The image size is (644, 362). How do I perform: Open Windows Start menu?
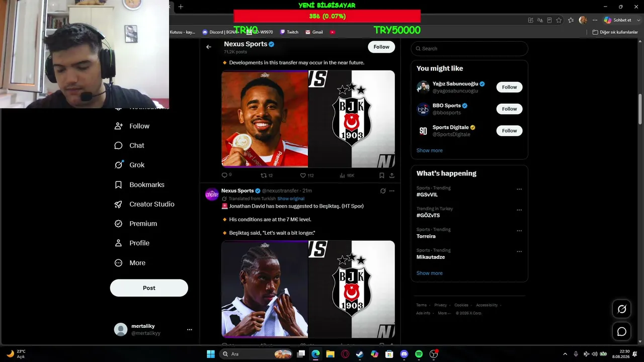(x=211, y=354)
